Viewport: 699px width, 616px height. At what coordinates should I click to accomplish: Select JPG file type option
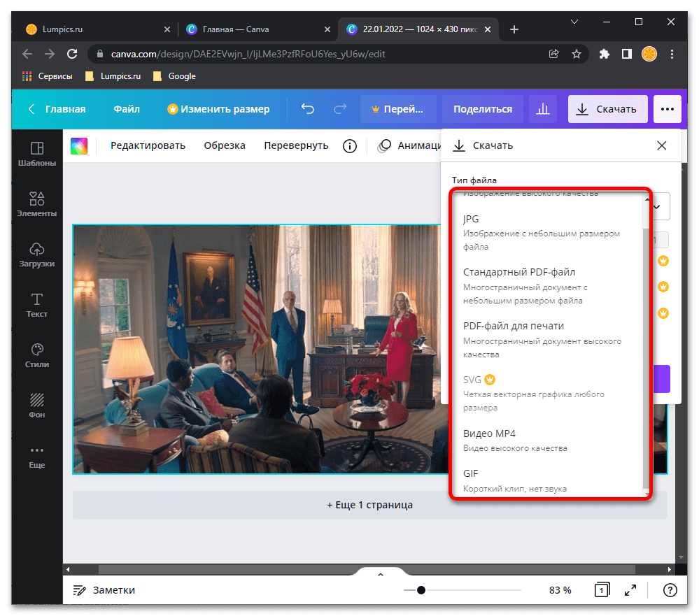[x=549, y=233]
